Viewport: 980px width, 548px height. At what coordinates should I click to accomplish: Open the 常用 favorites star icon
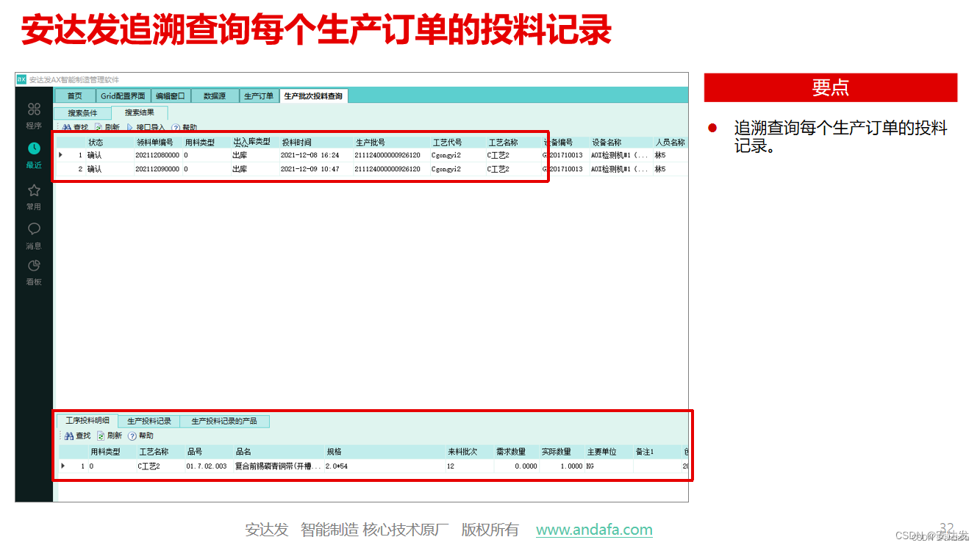(x=34, y=190)
